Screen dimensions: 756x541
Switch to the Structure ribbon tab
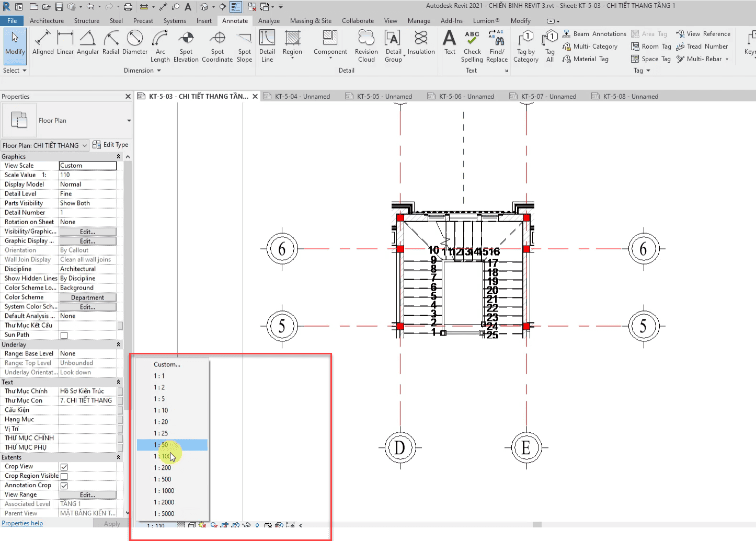pyautogui.click(x=86, y=21)
